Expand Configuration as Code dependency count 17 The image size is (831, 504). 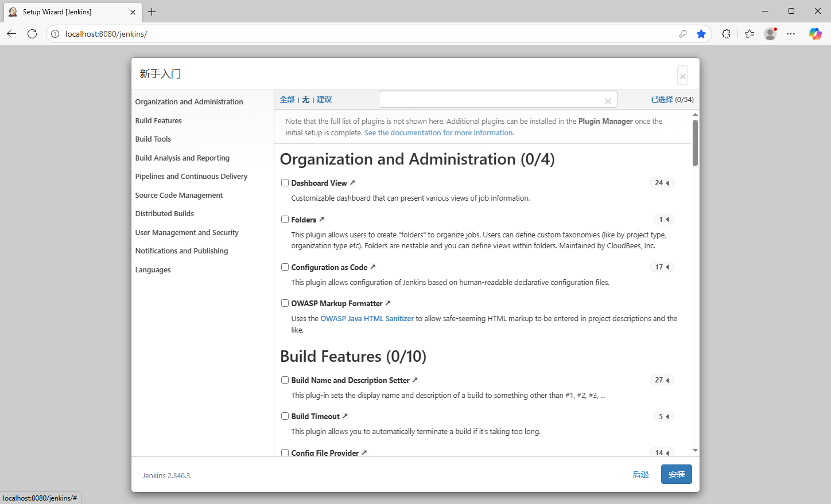click(x=662, y=267)
